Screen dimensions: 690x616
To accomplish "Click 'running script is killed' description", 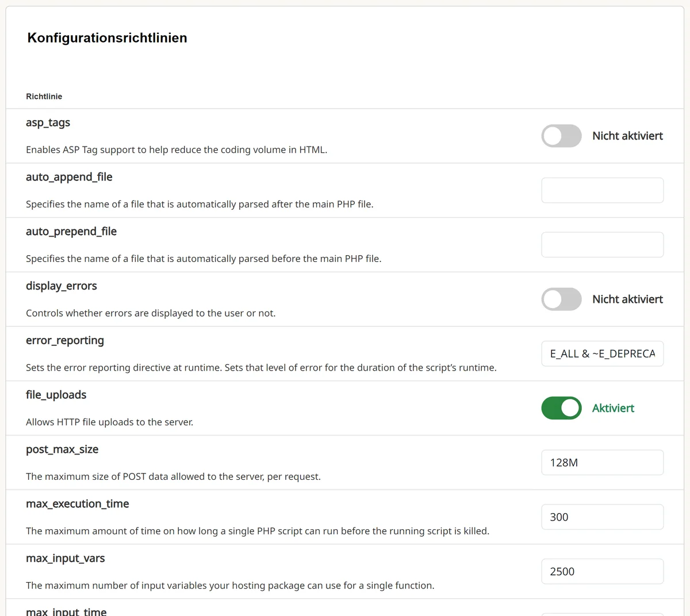I will click(x=258, y=532).
